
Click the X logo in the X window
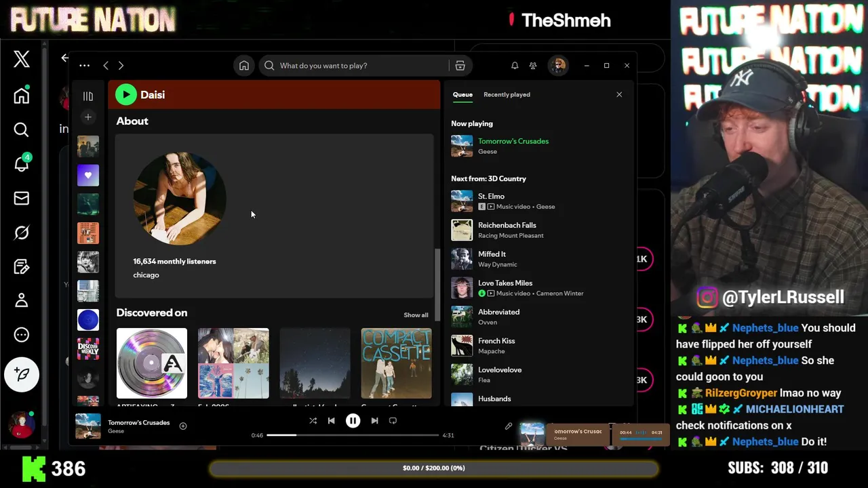[x=22, y=59]
